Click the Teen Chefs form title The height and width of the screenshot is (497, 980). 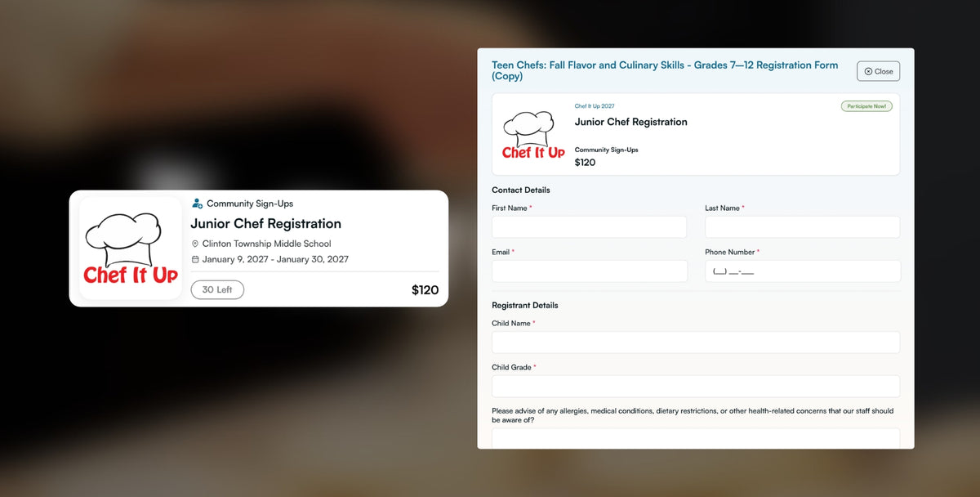coord(665,70)
